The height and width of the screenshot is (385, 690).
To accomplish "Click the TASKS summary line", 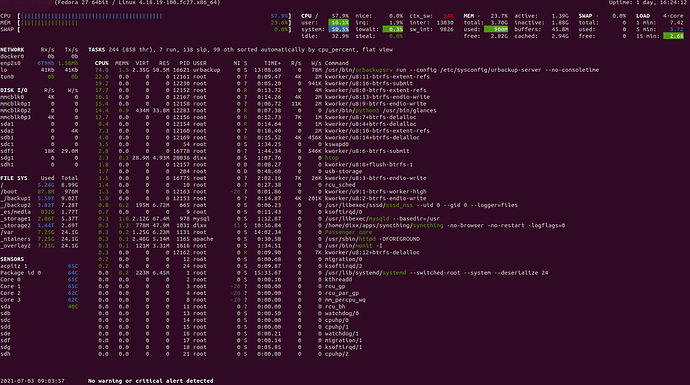I will click(240, 50).
